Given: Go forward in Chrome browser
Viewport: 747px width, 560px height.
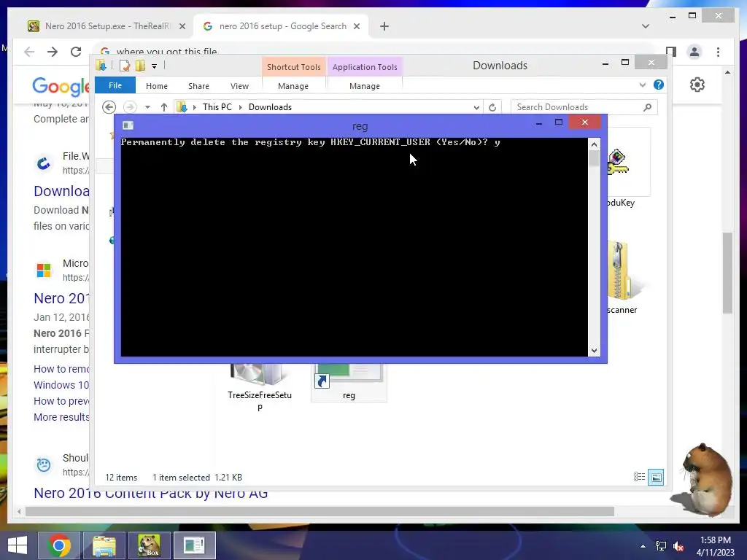Looking at the screenshot, I should (53, 52).
